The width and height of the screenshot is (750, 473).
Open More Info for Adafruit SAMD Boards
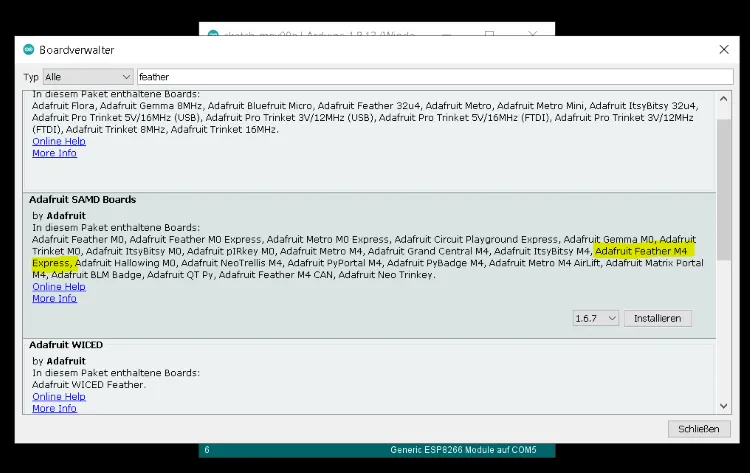(x=54, y=299)
